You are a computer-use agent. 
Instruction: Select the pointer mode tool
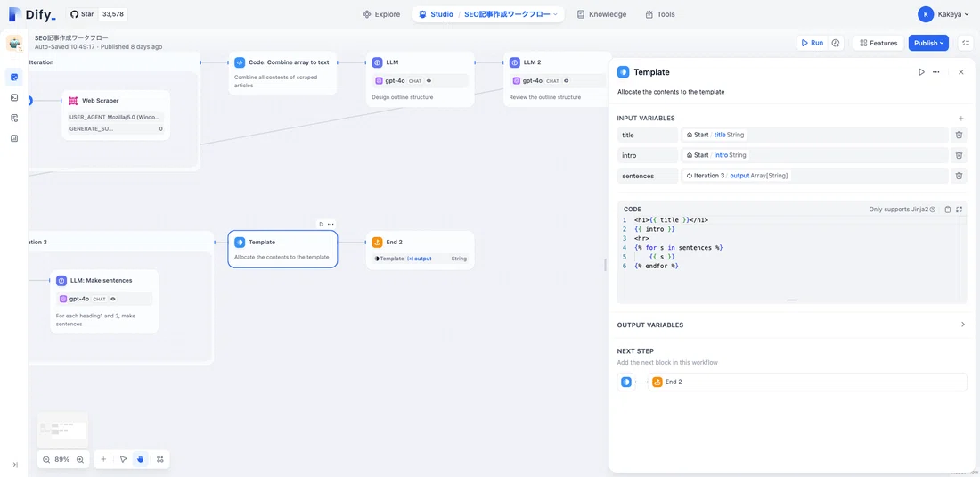click(x=123, y=459)
